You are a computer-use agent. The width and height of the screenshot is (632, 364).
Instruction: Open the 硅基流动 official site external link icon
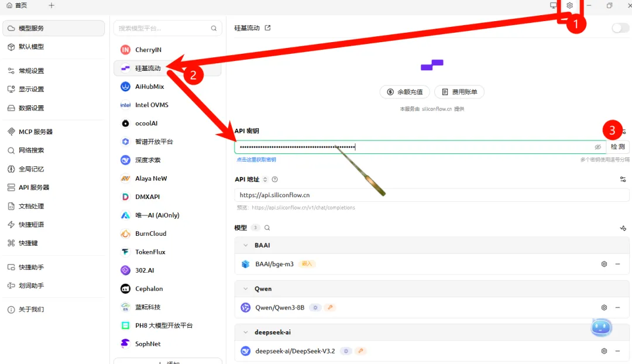point(267,28)
